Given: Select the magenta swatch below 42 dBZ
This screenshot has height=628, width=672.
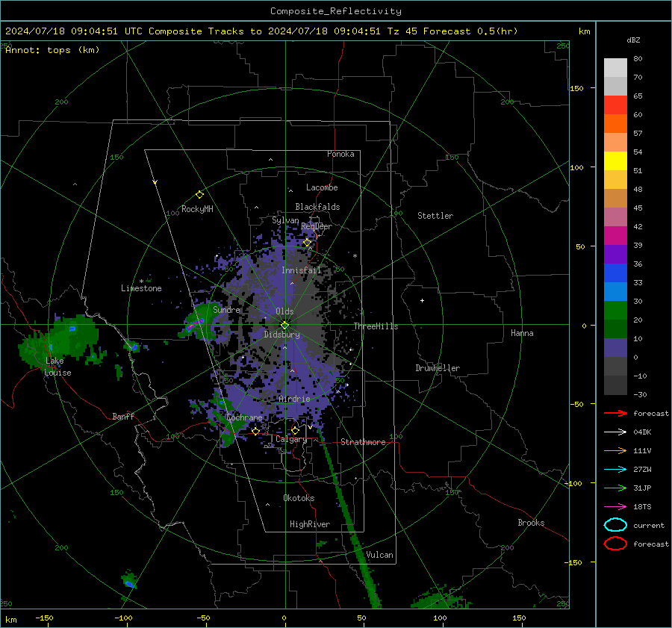Looking at the screenshot, I should [x=615, y=235].
